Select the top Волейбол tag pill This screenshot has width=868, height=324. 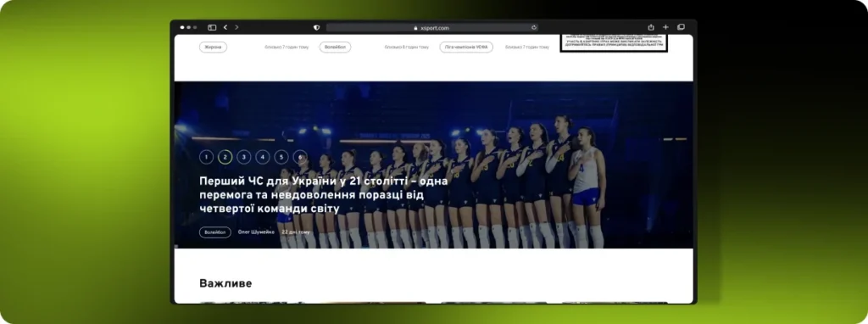(335, 47)
